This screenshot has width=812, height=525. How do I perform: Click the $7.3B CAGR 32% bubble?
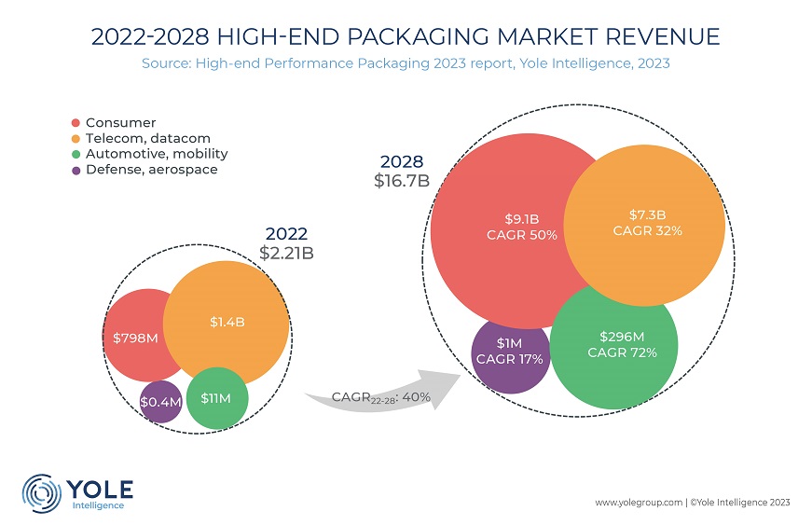point(644,226)
